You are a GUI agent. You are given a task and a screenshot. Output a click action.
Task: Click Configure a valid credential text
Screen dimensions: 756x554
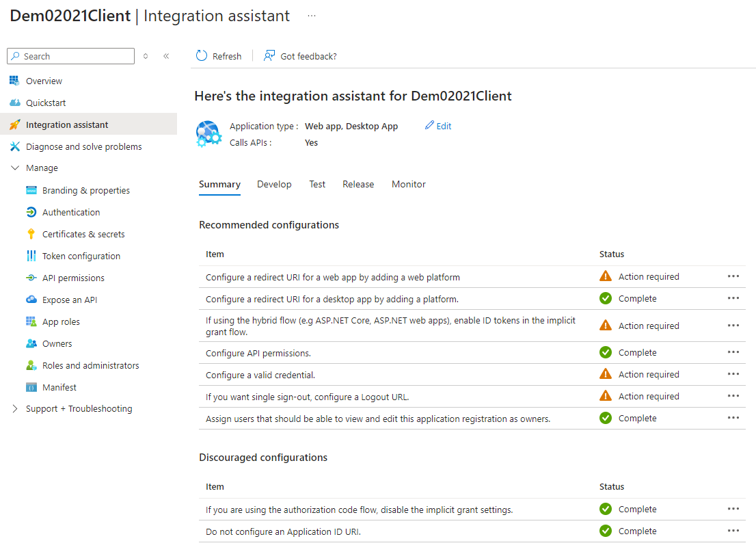260,375
